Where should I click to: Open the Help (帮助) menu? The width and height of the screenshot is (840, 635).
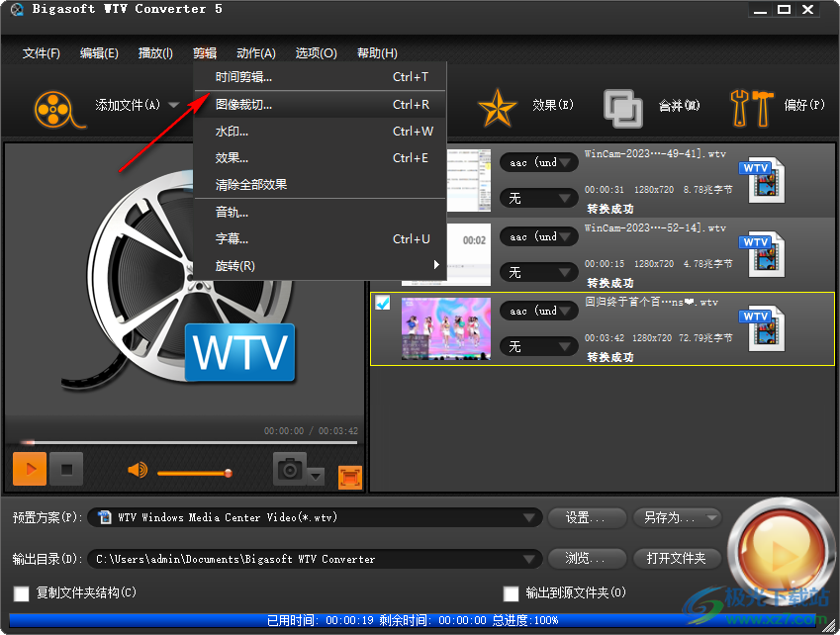pos(377,53)
